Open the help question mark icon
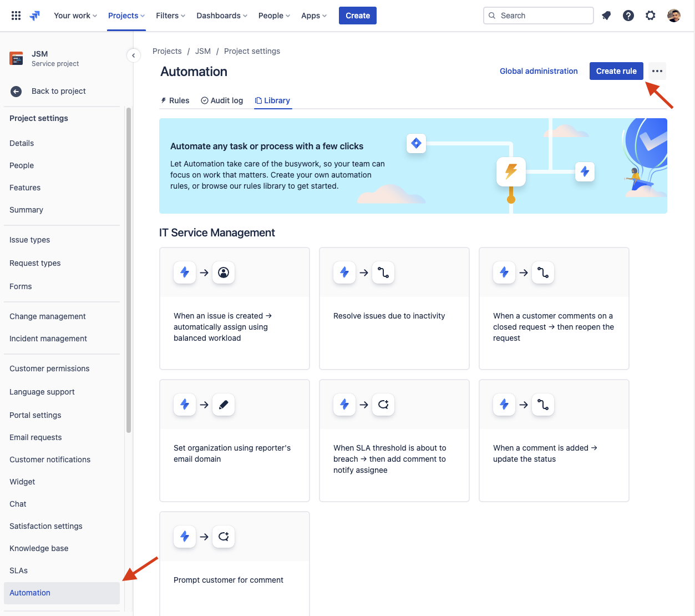 628,16
